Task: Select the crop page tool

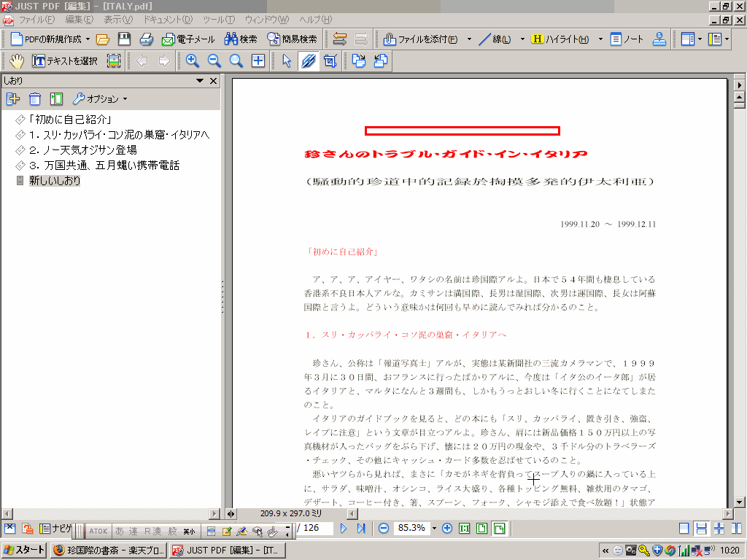Action: click(330, 61)
